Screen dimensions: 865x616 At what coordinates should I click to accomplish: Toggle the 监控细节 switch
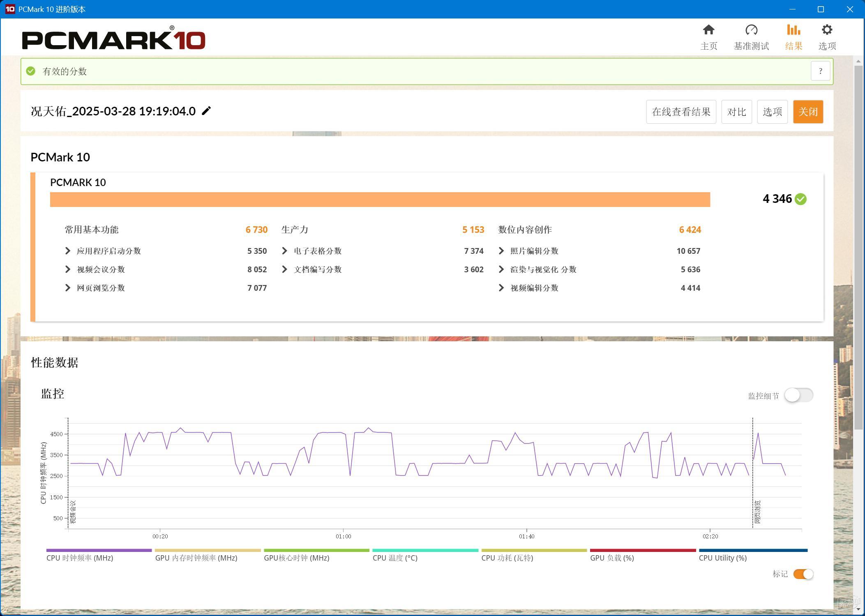pos(798,395)
